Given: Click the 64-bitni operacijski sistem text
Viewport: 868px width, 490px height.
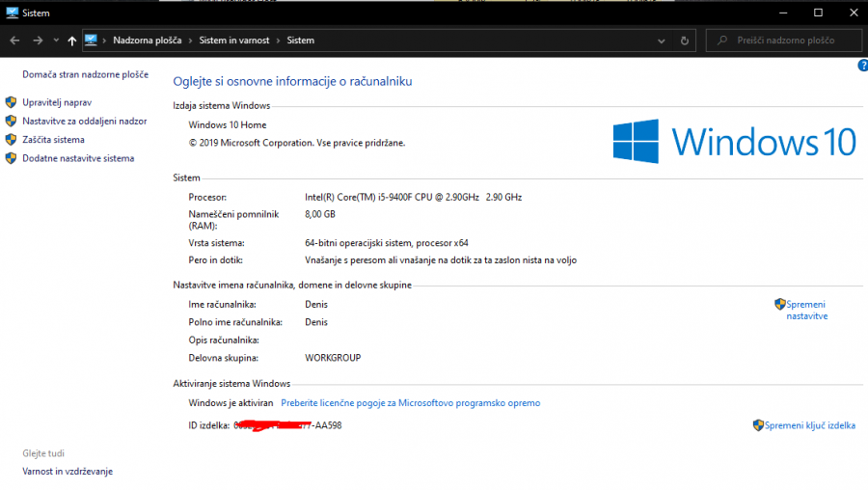Looking at the screenshot, I should tap(387, 243).
